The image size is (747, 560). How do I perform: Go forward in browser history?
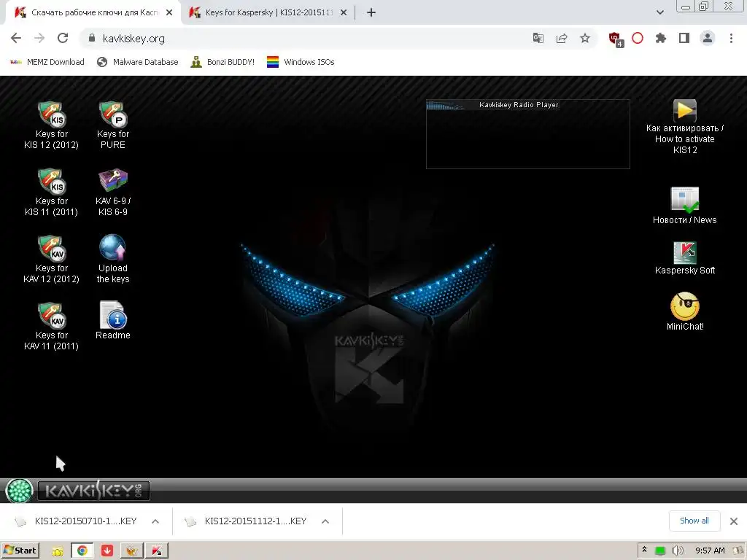click(39, 38)
